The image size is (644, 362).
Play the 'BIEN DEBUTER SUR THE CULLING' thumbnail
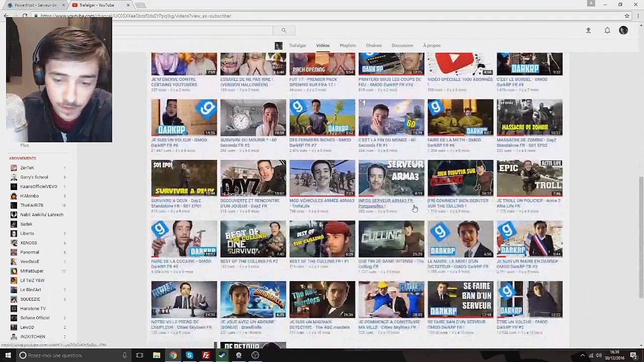point(460,178)
